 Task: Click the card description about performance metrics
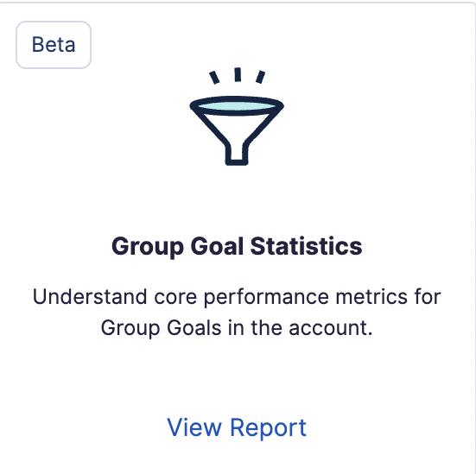(x=237, y=313)
